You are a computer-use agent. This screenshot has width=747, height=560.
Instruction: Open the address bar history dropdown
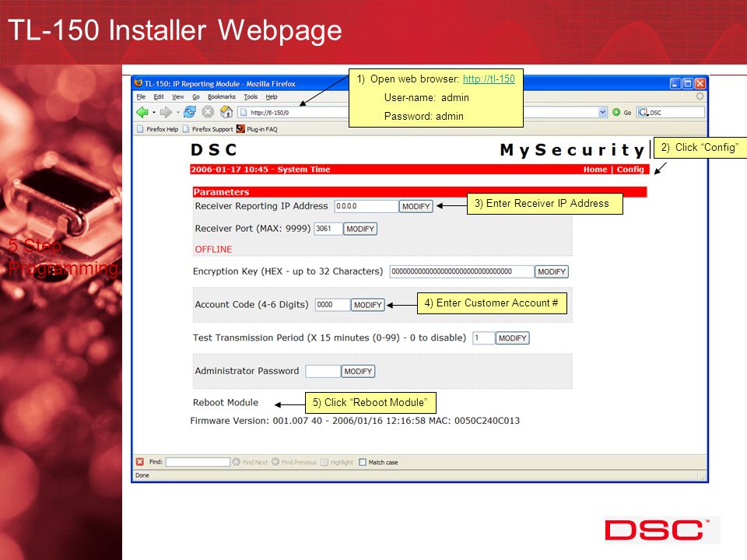[x=602, y=112]
